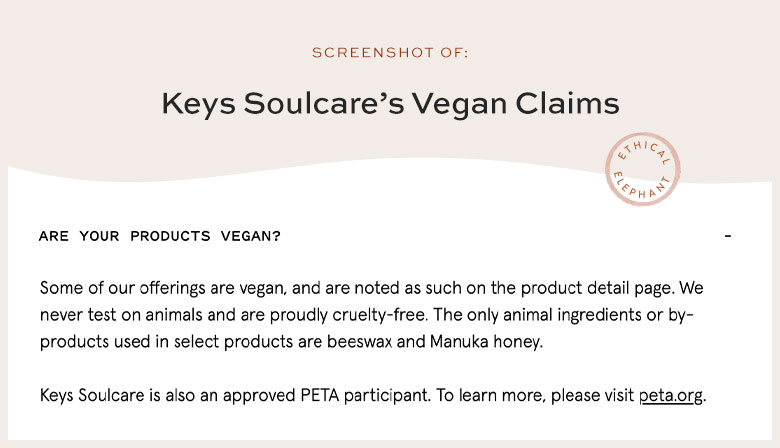Click the Ethical Elephant circular stamp logo
Image resolution: width=780 pixels, height=448 pixels.
pyautogui.click(x=642, y=169)
